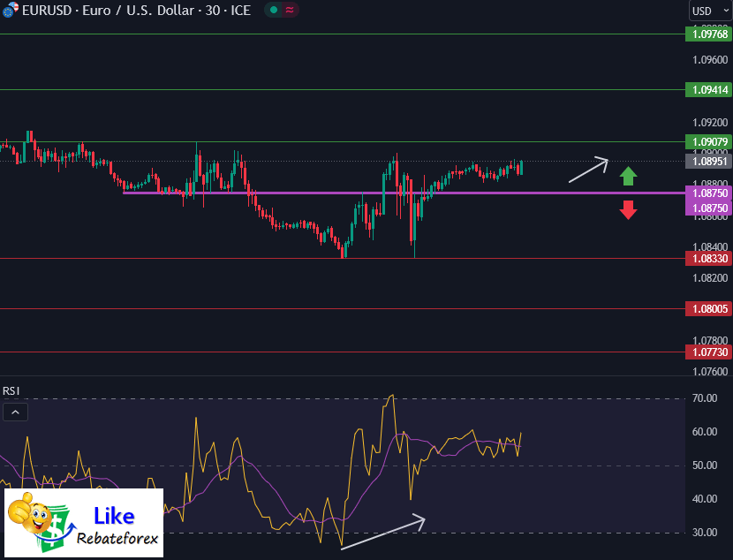733x560 pixels.
Task: Open the USD currency dropdown
Action: click(x=708, y=11)
